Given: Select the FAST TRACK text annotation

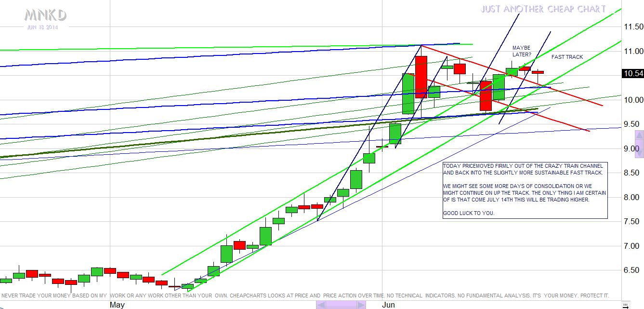Looking at the screenshot, I should (x=567, y=57).
